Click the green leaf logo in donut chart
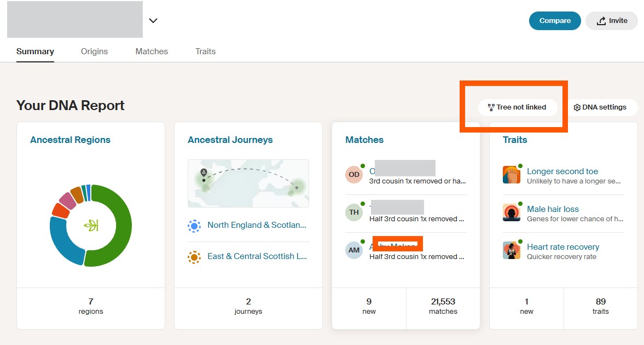644x345 pixels. point(91,225)
